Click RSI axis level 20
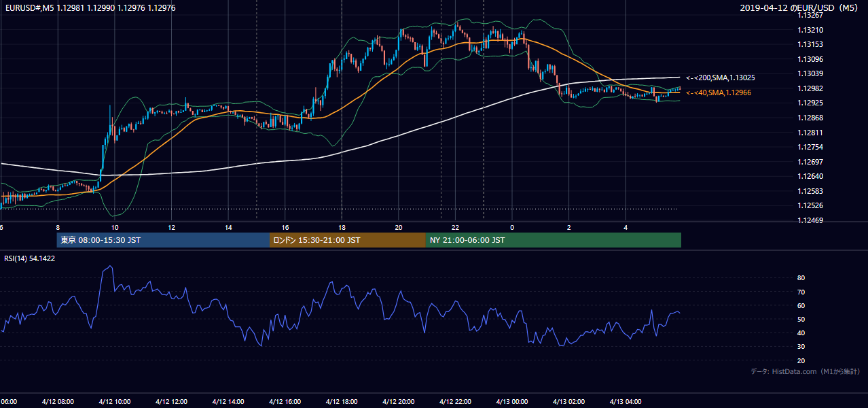This screenshot has height=408, width=868. pyautogui.click(x=801, y=361)
